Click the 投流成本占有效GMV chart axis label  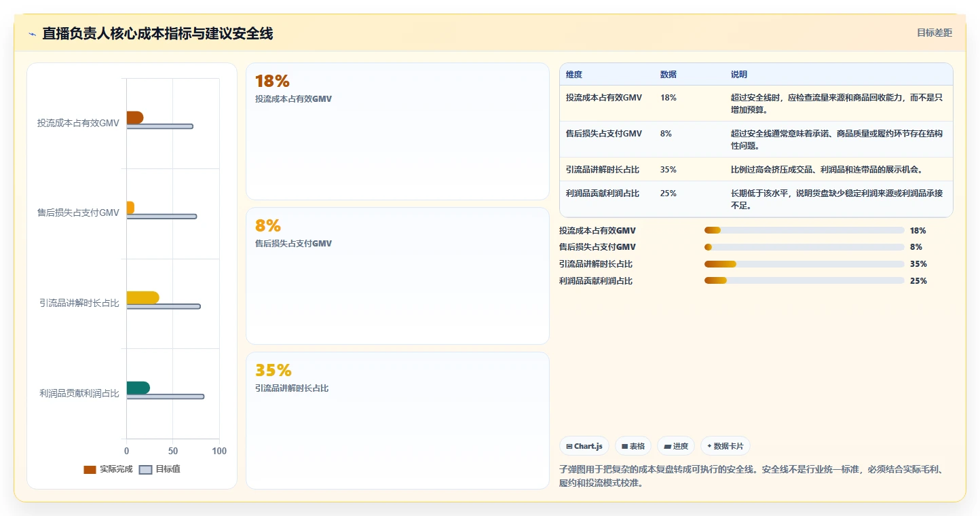tap(78, 123)
